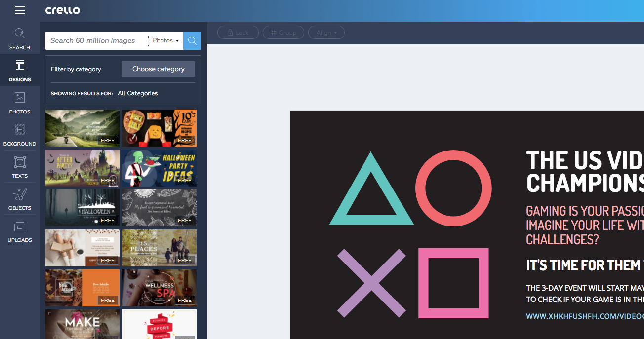
Task: Open the hamburger main menu
Action: [x=20, y=10]
